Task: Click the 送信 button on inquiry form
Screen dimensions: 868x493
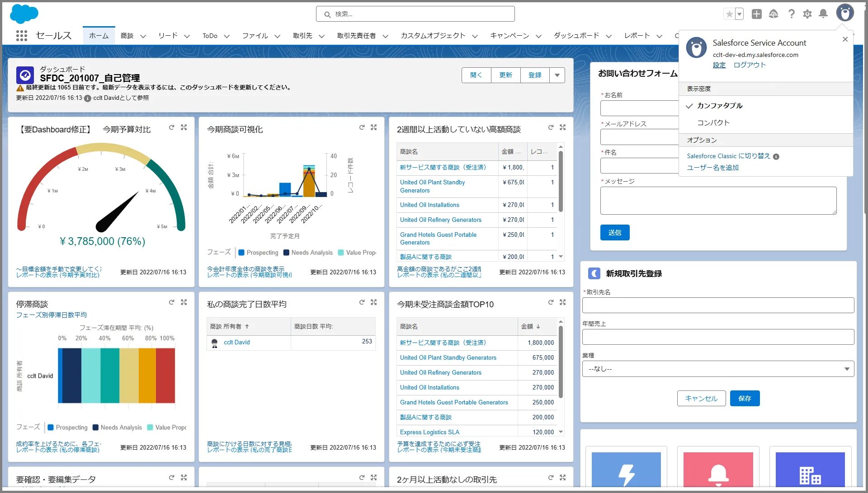Action: pos(615,233)
